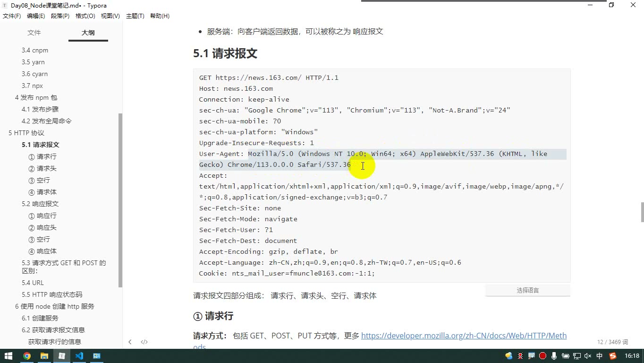Screen dimensions: 644x363
Task: Go to outline item 6.2 获取请求报文信息
Action: [53, 330]
